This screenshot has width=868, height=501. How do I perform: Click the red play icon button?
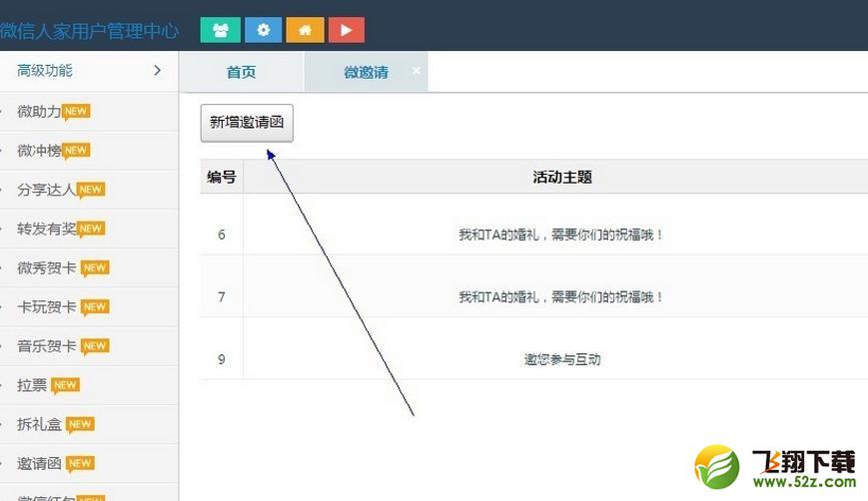[346, 30]
